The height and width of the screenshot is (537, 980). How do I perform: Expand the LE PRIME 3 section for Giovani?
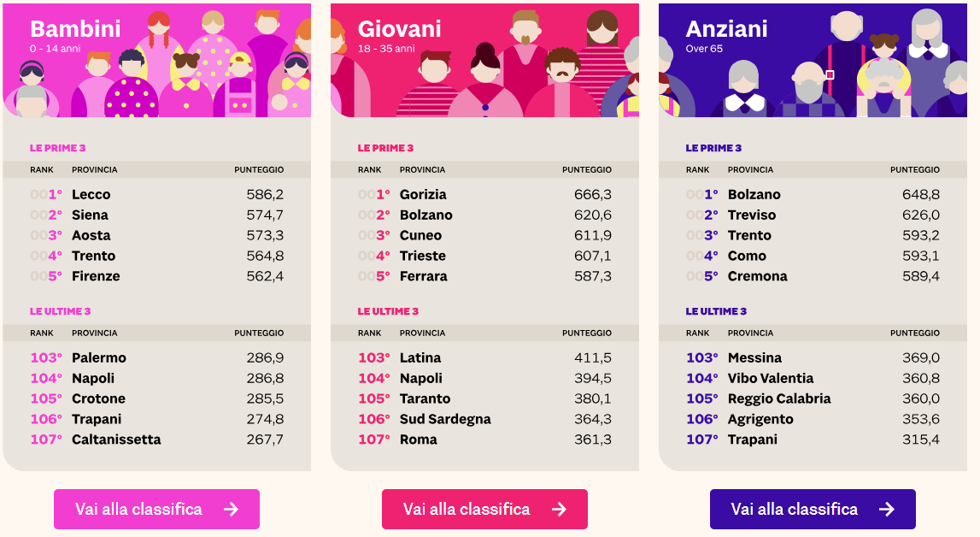coord(387,147)
